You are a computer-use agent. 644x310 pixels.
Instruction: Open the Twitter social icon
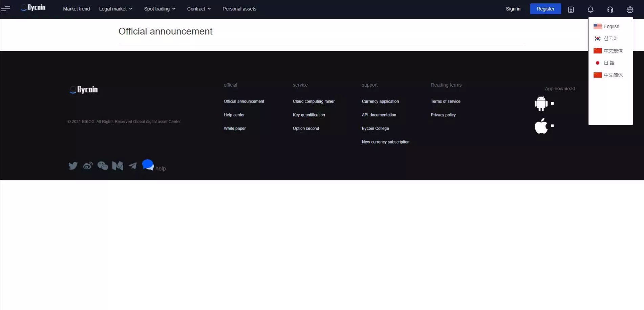[73, 166]
